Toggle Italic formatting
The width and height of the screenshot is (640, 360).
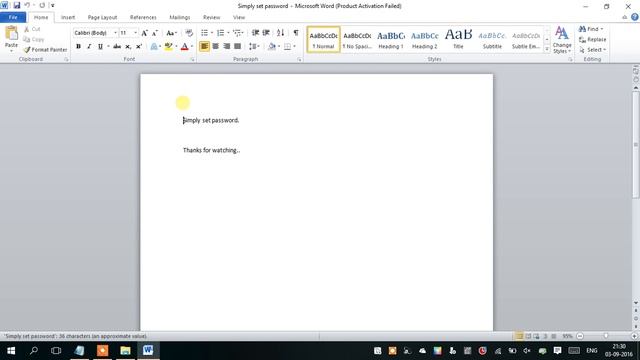coord(89,47)
